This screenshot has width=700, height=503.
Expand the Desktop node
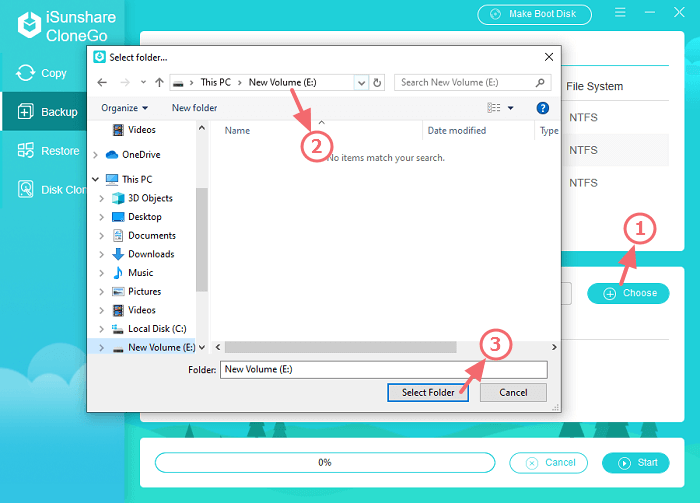point(101,217)
